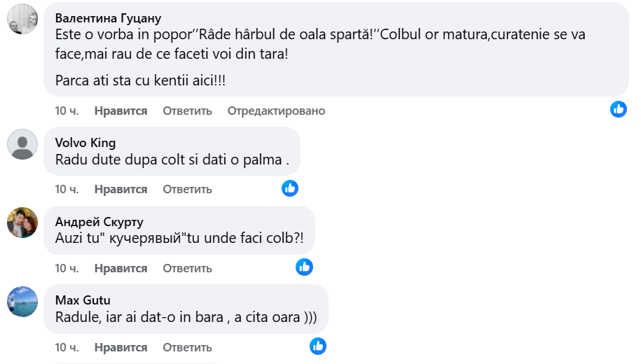Reply to Валентина Гуцану with Ответить
Viewport: 641px width, 364px height.
click(x=187, y=111)
